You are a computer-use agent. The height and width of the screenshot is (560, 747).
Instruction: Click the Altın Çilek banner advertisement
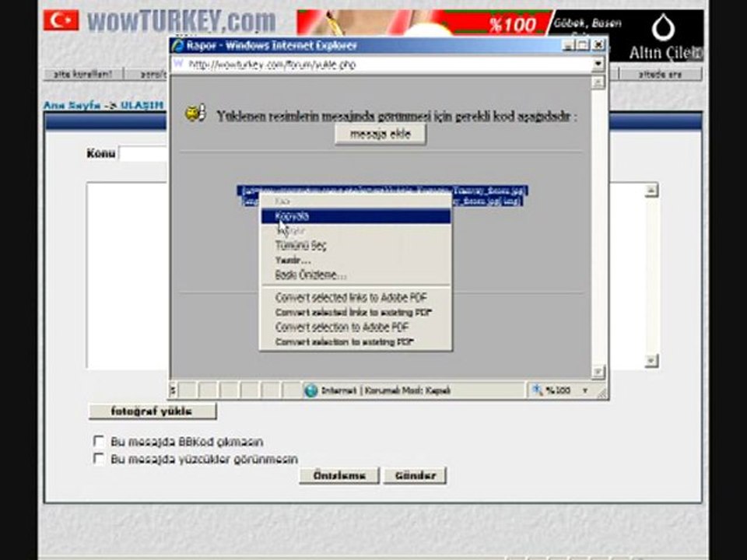tap(500, 35)
